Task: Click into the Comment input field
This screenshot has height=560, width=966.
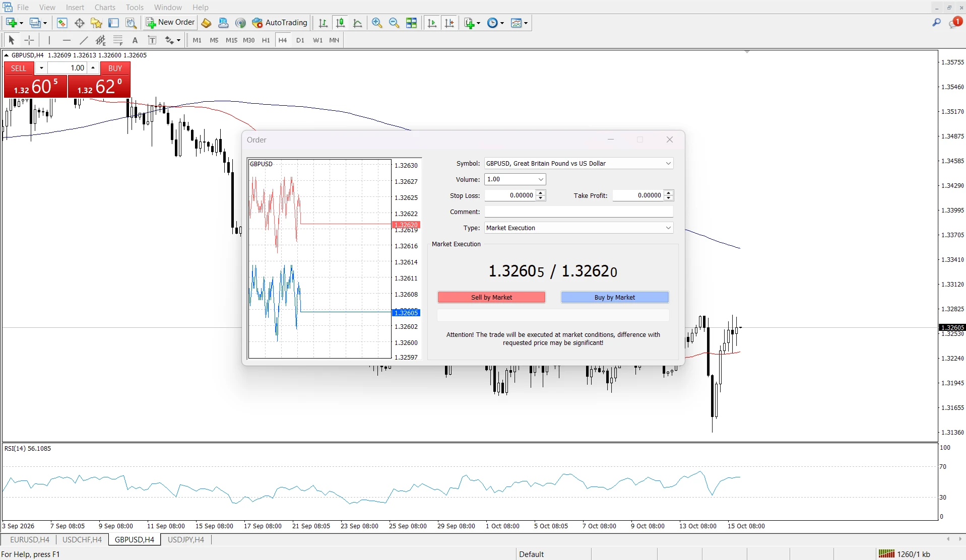Action: point(578,212)
